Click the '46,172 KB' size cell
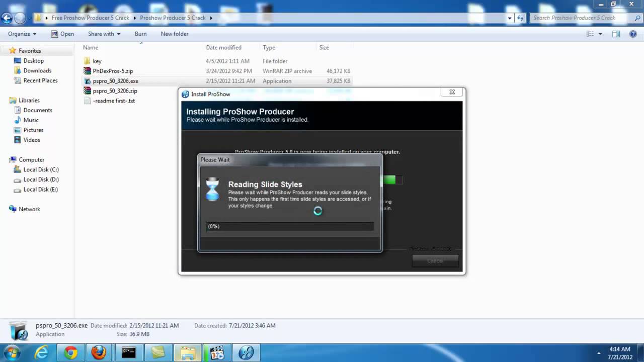Image resolution: width=644 pixels, height=362 pixels. [x=338, y=71]
